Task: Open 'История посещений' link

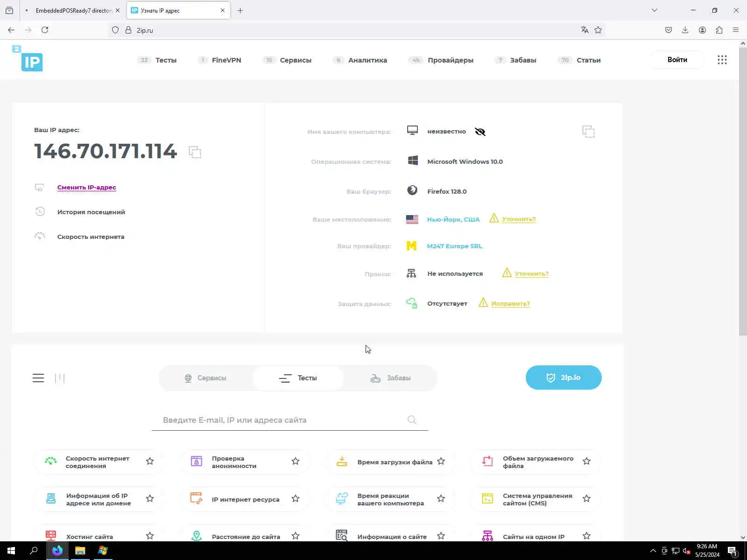Action: tap(91, 212)
